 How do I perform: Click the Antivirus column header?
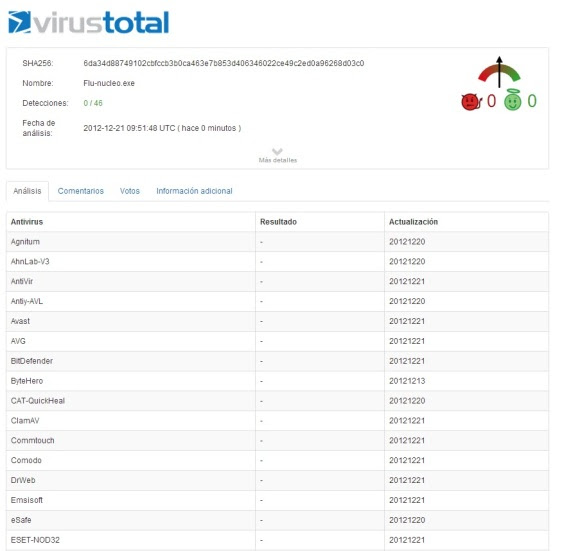tap(27, 222)
